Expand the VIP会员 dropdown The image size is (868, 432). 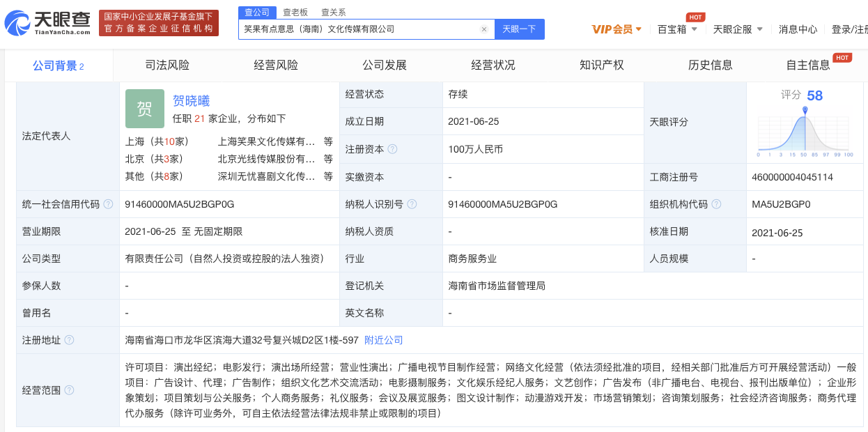[x=617, y=29]
